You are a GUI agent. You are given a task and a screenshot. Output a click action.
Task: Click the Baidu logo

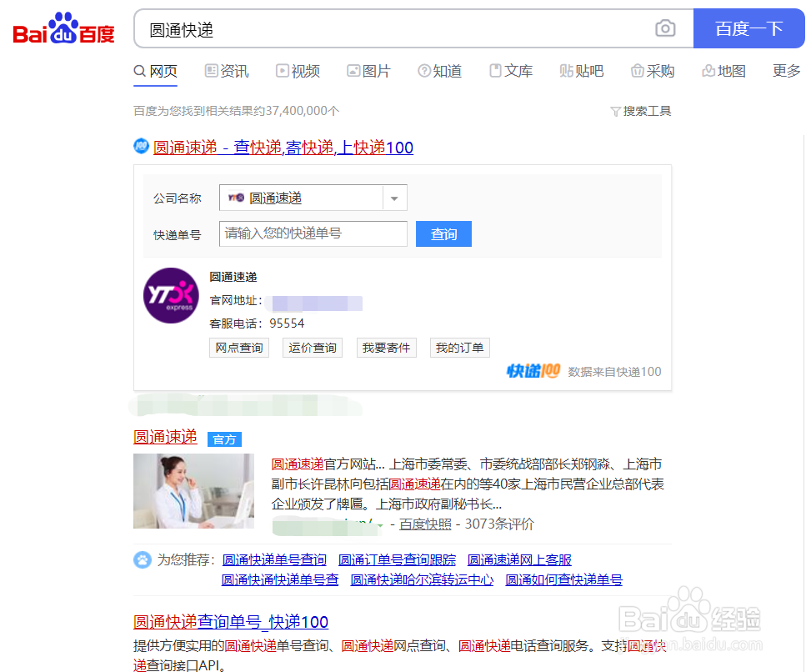click(63, 29)
